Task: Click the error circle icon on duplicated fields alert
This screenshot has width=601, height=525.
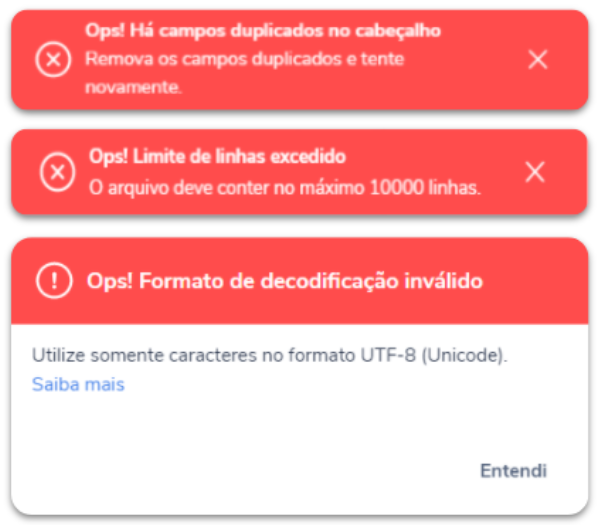Action: [53, 59]
